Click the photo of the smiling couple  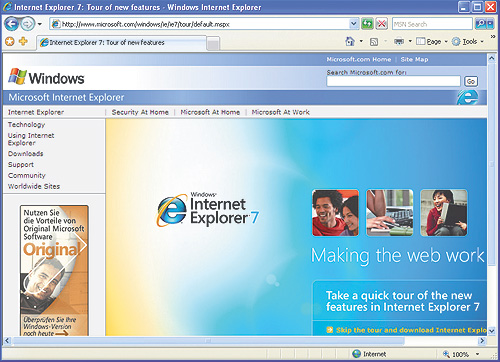click(x=335, y=213)
